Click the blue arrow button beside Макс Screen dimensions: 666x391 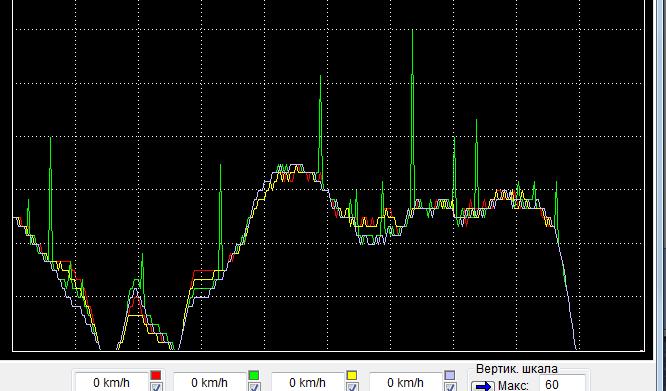(x=483, y=386)
